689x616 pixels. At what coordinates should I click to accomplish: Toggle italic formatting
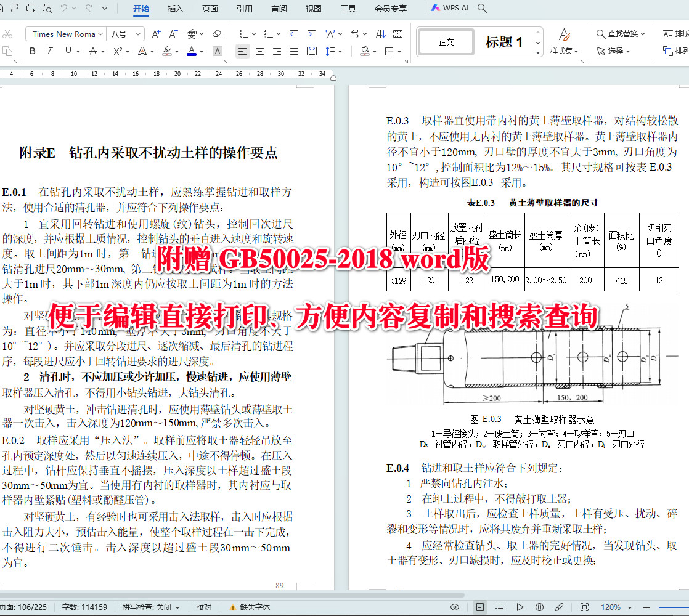point(50,51)
